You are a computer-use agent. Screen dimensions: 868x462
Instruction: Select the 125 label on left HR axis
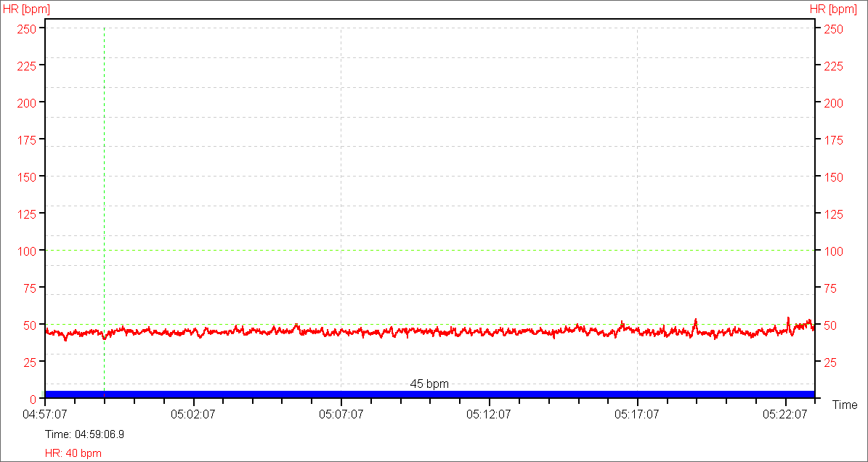(27, 214)
